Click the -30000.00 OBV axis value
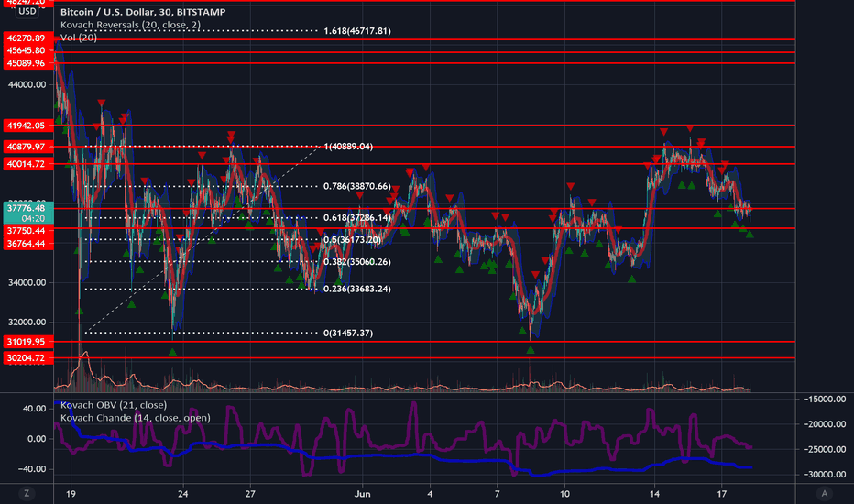 [x=824, y=475]
